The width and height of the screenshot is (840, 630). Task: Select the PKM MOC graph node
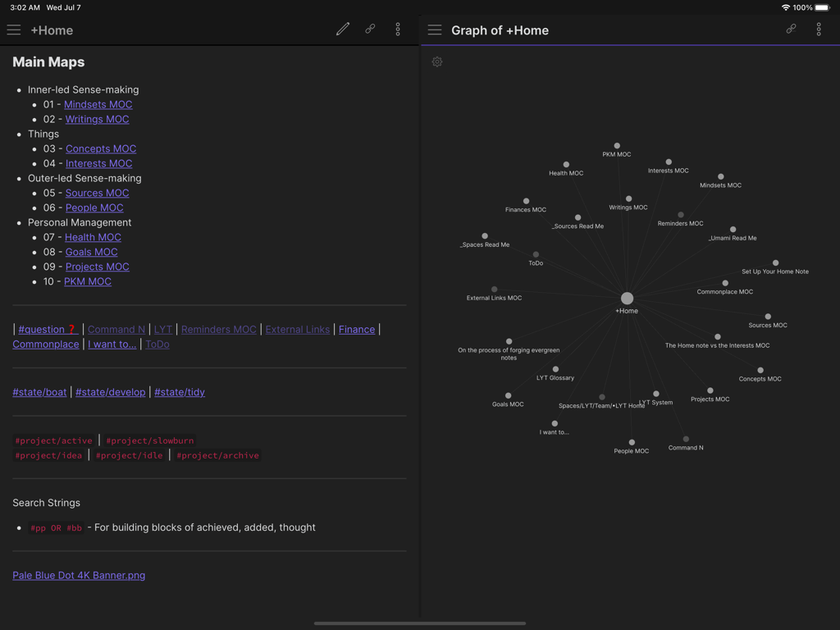pos(617,146)
